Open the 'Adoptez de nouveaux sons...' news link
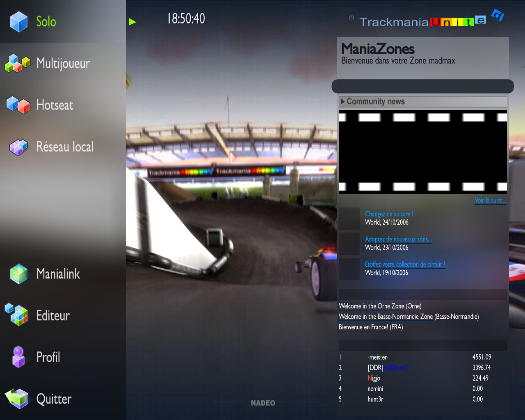The height and width of the screenshot is (420, 525). pos(399,239)
